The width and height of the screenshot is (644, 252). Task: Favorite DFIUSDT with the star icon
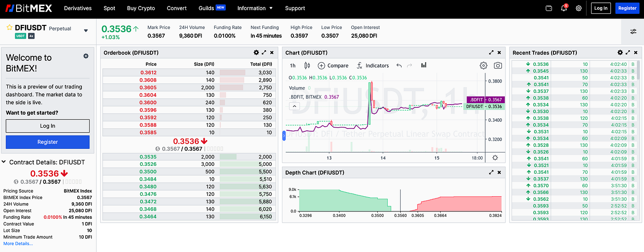(9, 28)
